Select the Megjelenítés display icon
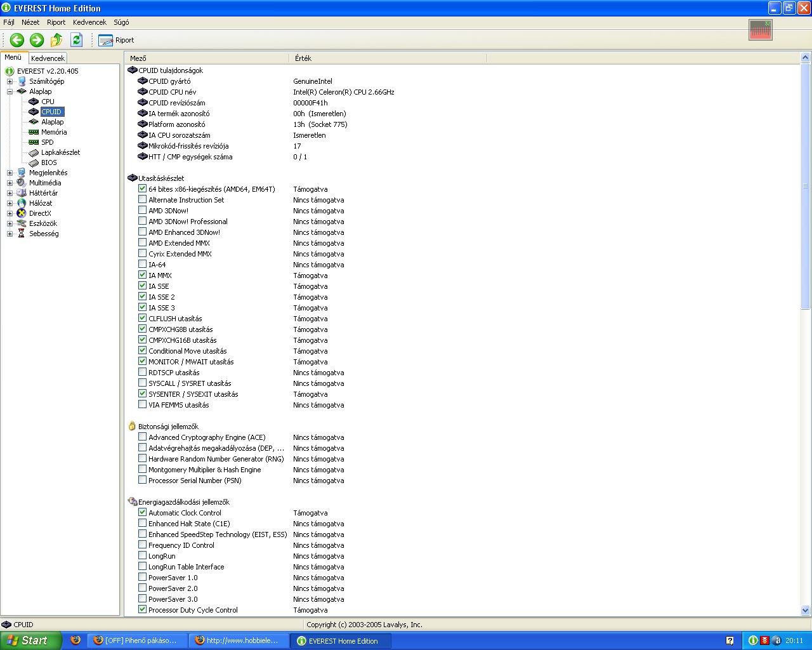This screenshot has height=650, width=812. (x=22, y=173)
